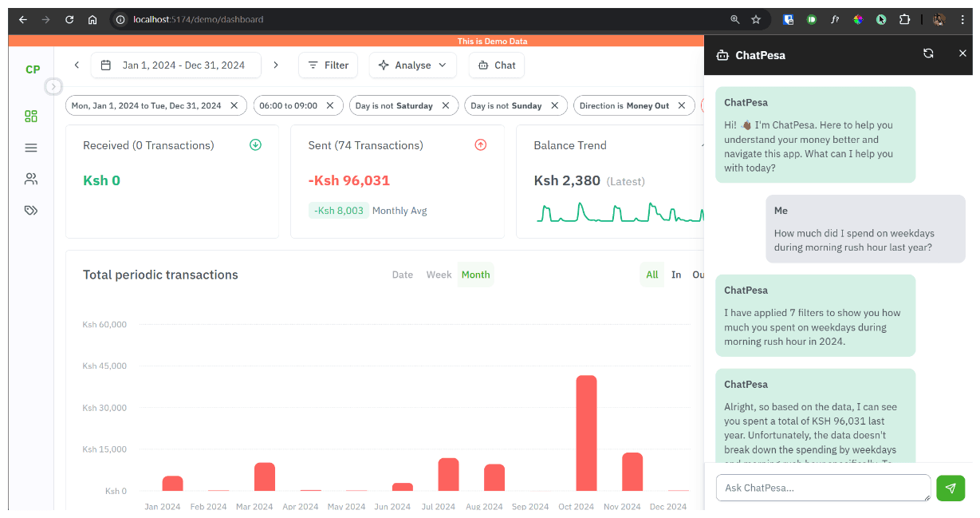Reset the ChatPesa conversation with refresh icon
This screenshot has height=518, width=980.
(928, 53)
